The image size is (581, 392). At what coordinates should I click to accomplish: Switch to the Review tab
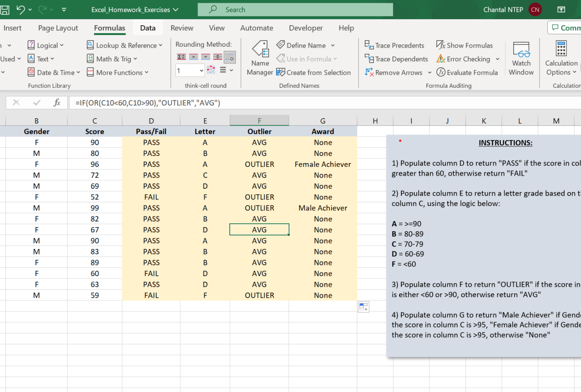(x=182, y=28)
